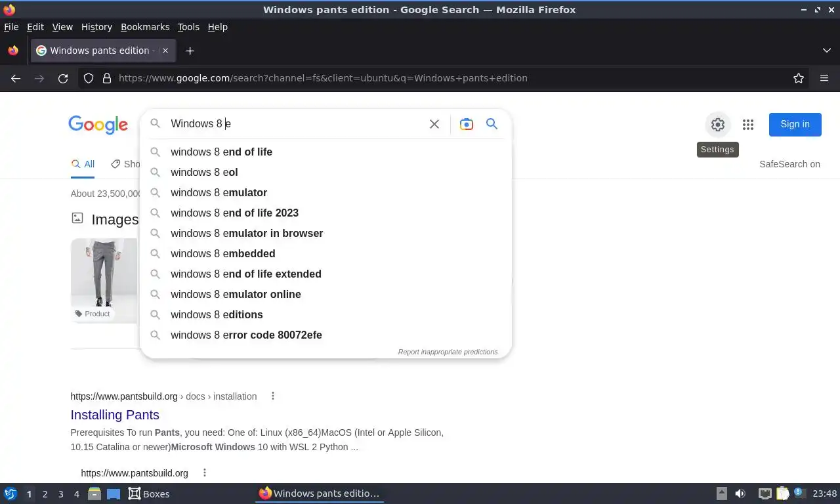Open the View menu

click(x=62, y=27)
